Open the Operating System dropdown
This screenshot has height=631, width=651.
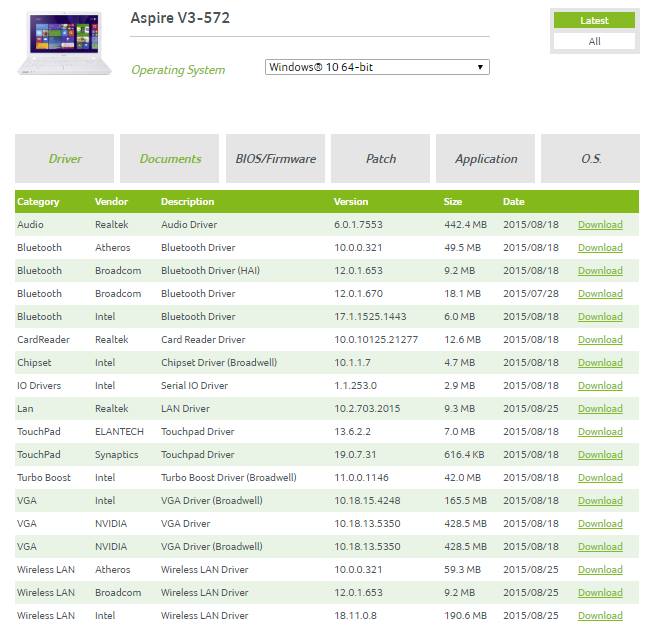click(x=377, y=67)
